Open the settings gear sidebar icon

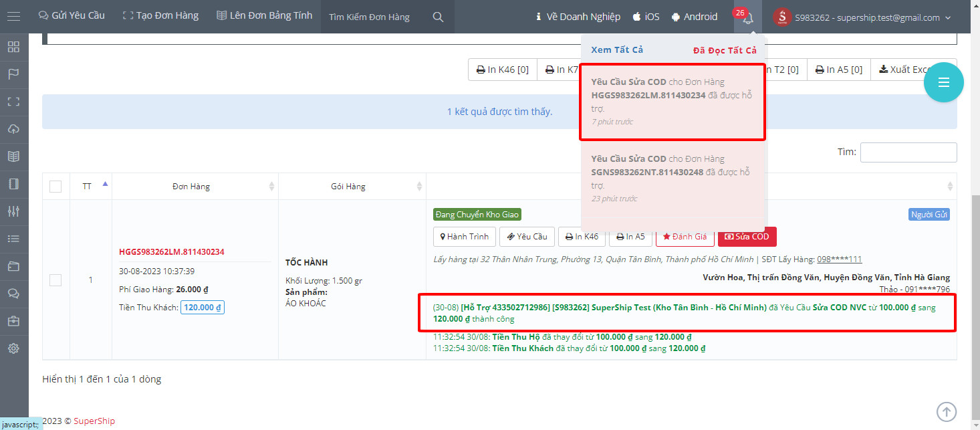pyautogui.click(x=13, y=348)
